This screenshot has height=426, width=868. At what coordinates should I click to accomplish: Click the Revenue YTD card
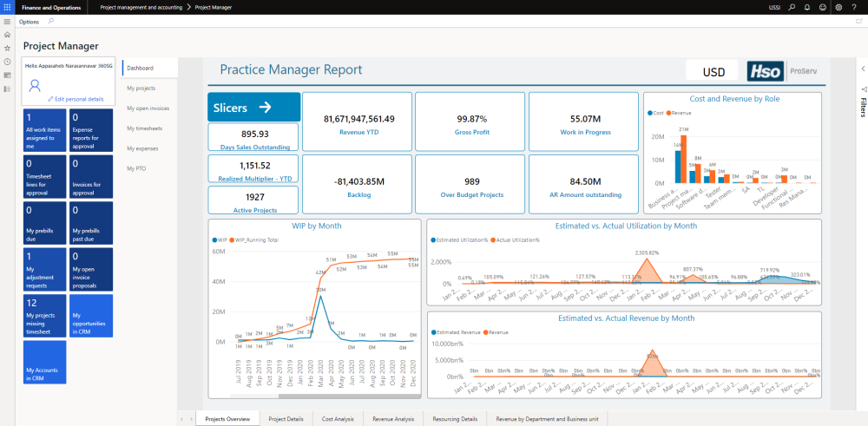point(358,121)
